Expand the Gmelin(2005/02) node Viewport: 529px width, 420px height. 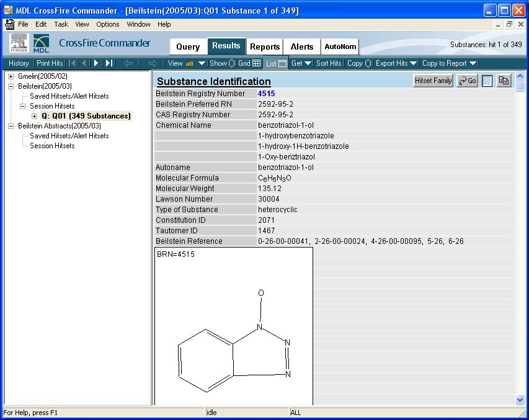coord(11,76)
